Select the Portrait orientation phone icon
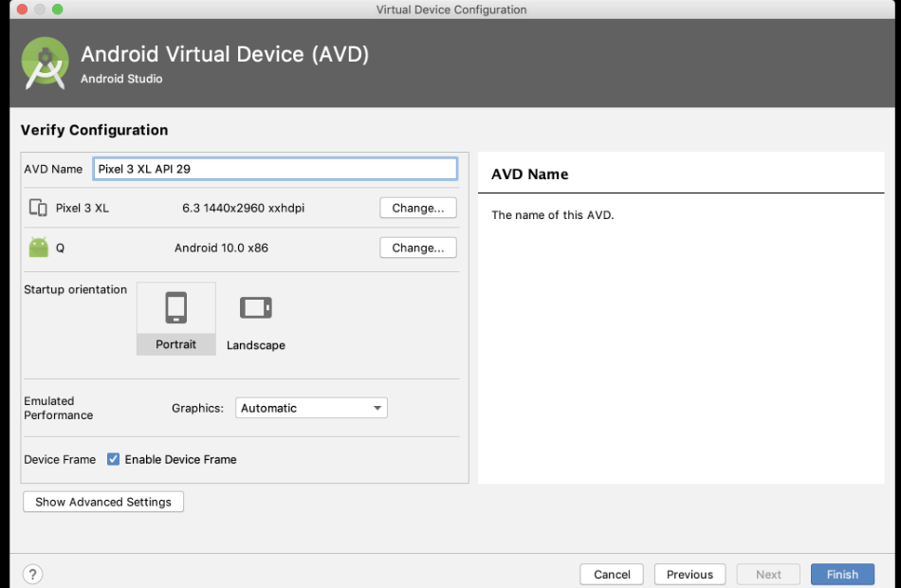Screen dimensions: 901x588 (x=175, y=308)
